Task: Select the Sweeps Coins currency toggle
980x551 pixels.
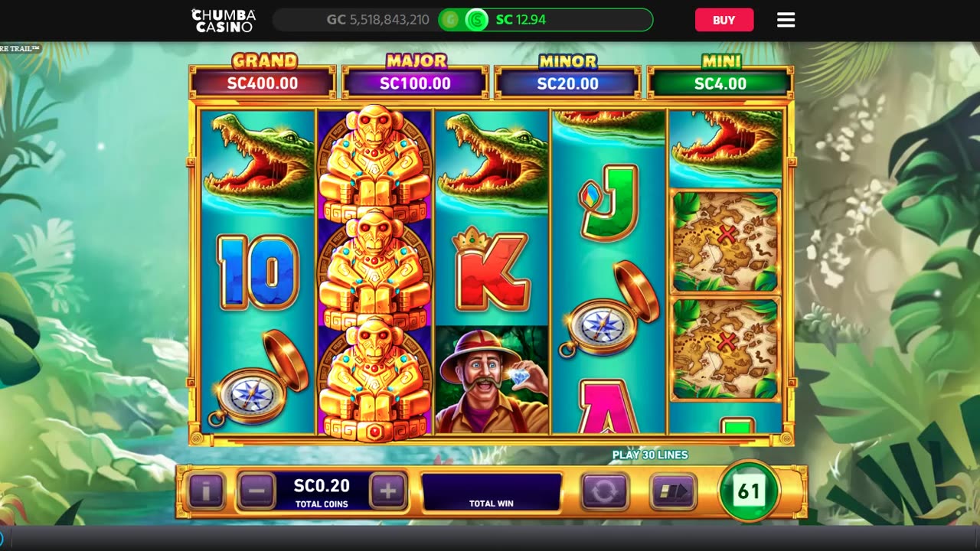Action: point(476,20)
